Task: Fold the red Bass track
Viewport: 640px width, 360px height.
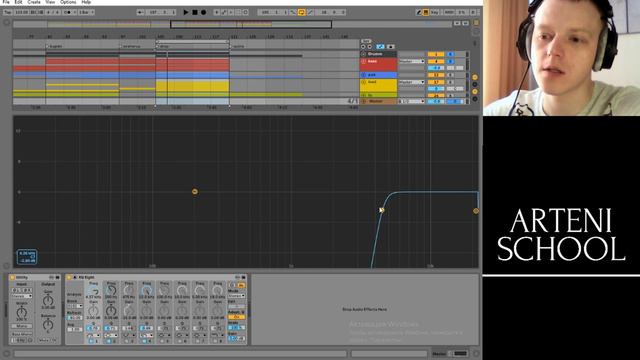Action: tap(363, 61)
